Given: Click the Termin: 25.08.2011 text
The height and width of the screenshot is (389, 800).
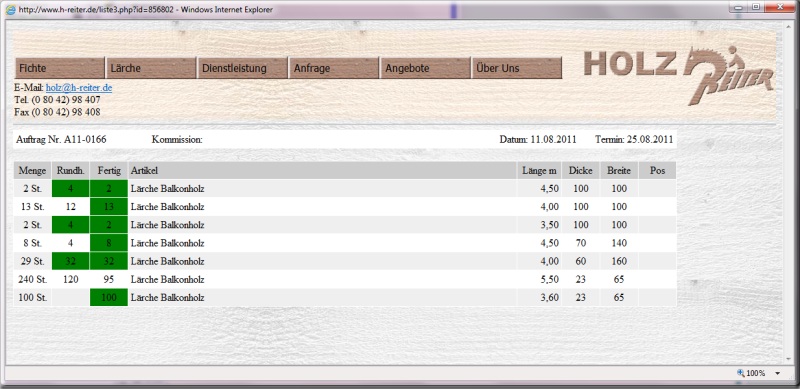Looking at the screenshot, I should click(x=634, y=139).
